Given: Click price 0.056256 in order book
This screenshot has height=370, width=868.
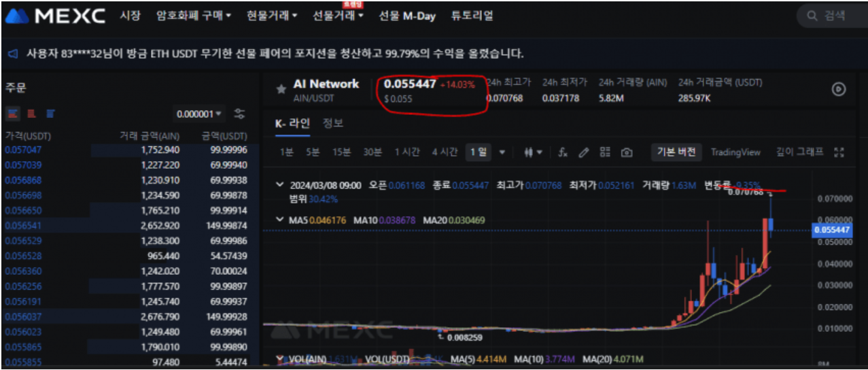Looking at the screenshot, I should point(22,286).
